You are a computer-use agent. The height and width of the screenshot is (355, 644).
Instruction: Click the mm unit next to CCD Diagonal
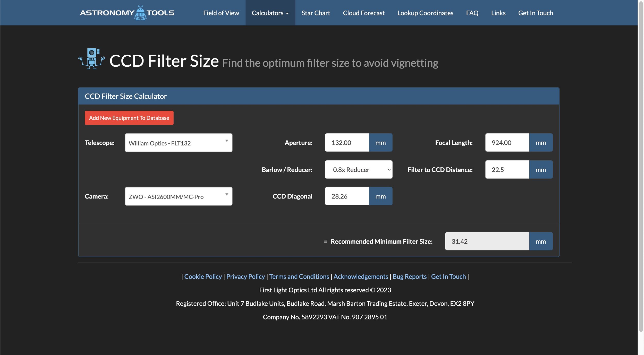click(x=381, y=196)
